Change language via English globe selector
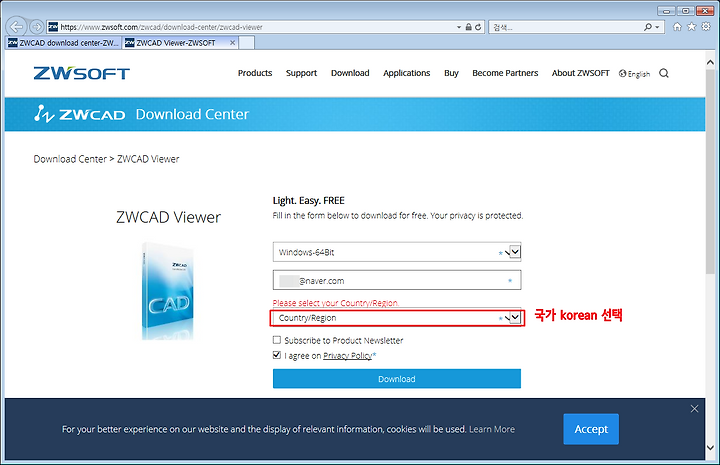 tap(634, 74)
